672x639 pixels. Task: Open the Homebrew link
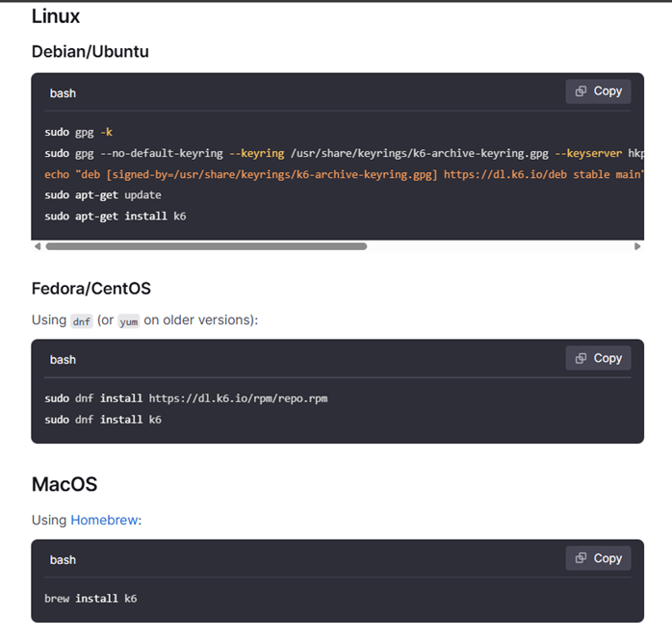104,520
